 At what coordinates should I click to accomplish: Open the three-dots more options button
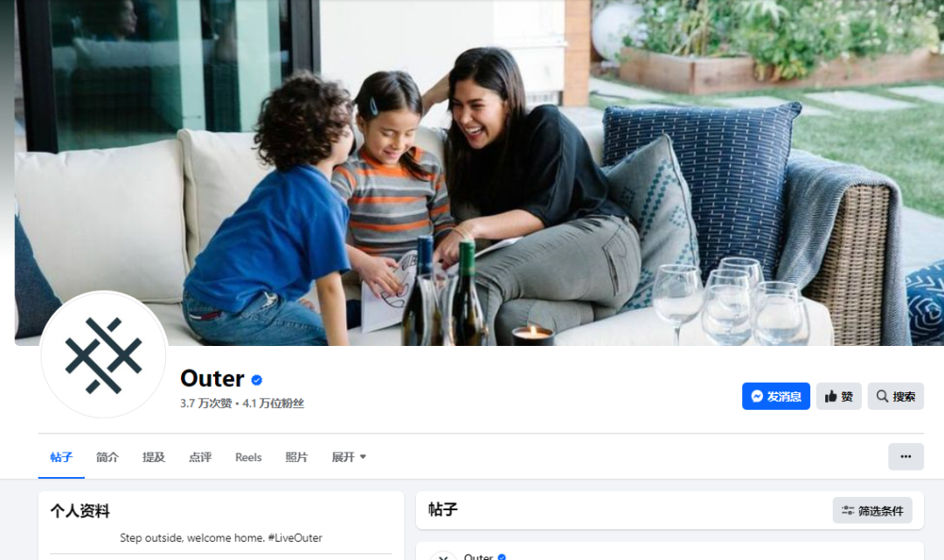click(906, 457)
